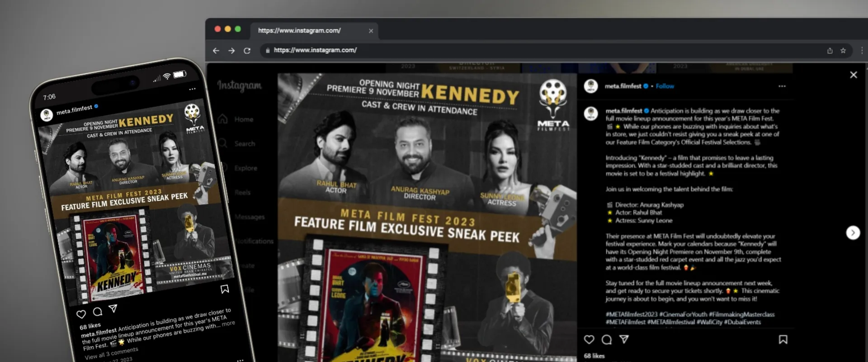Go to next post with right chevron
Image resolution: width=868 pixels, height=362 pixels.
[853, 233]
